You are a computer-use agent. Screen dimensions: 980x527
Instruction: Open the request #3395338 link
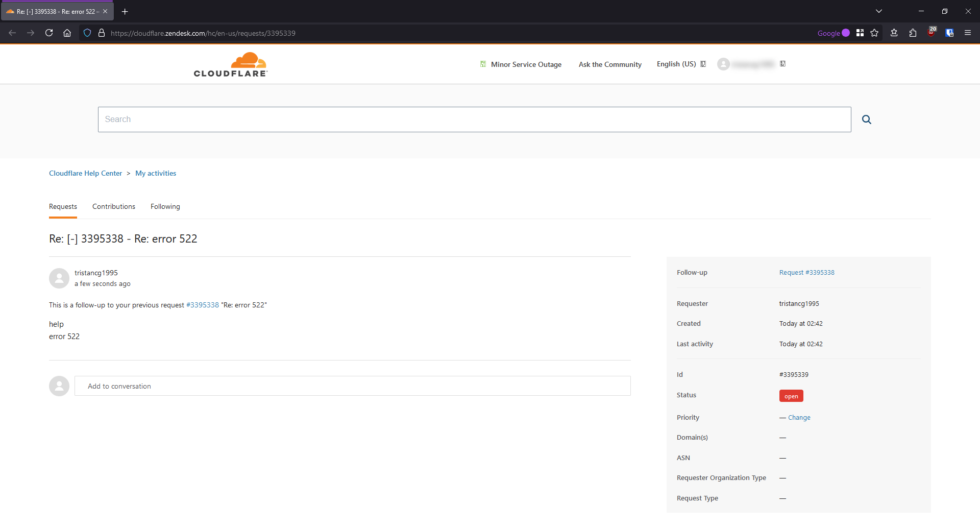pos(806,272)
